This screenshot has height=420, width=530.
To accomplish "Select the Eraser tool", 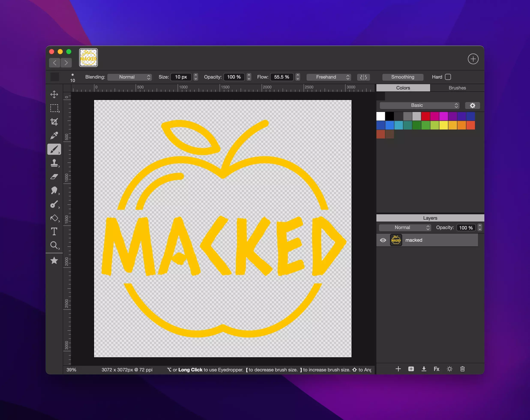I will click(54, 177).
